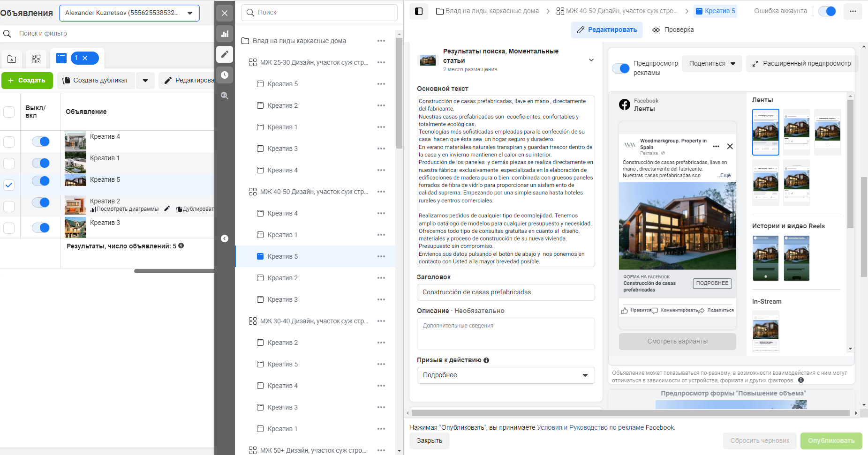Screen dimensions: 868x455
Task: Switch to the campaigns folder tab icon
Action: (x=12, y=59)
